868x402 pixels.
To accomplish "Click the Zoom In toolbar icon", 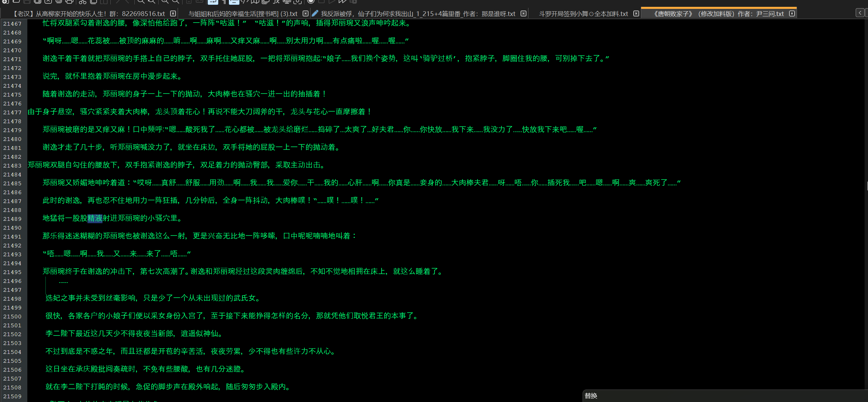I will [165, 2].
